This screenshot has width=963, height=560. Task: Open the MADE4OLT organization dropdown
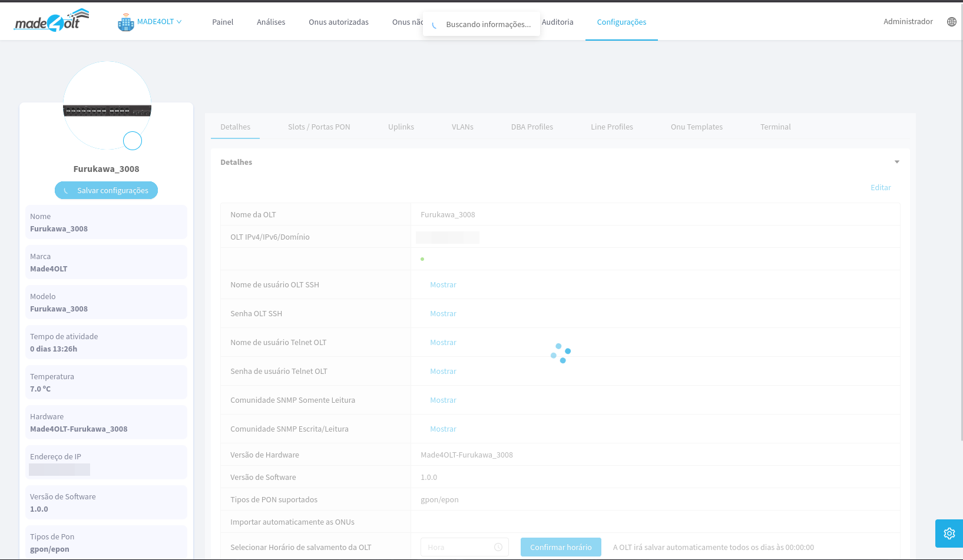[x=159, y=22]
